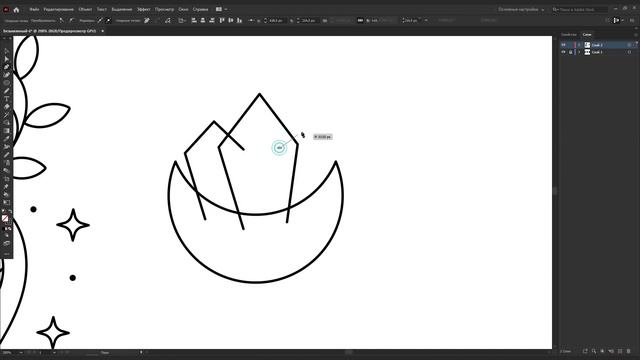640x360 pixels.
Task: Click create new layer icon
Action: (x=620, y=351)
